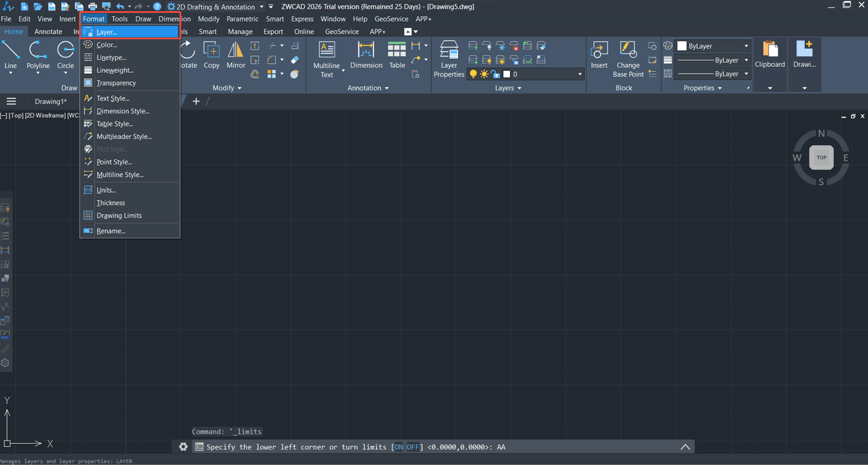Open the Manage ribbon tab
This screenshot has height=466, width=868.
(x=240, y=32)
